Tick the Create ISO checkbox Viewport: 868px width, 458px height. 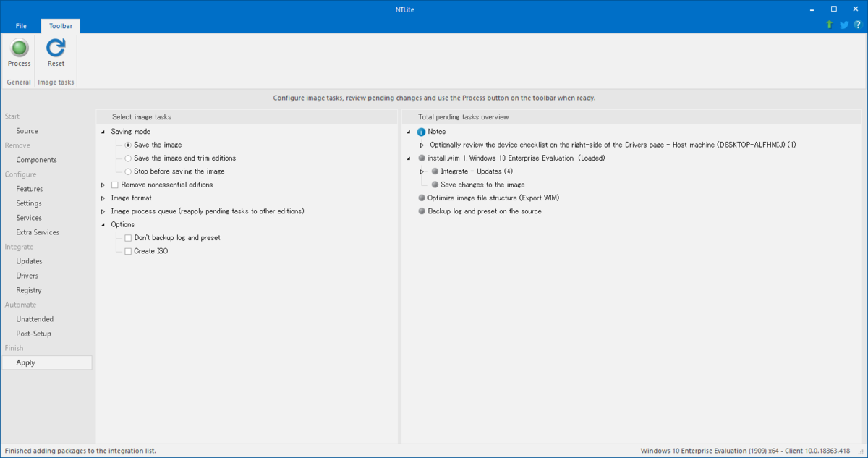[128, 251]
